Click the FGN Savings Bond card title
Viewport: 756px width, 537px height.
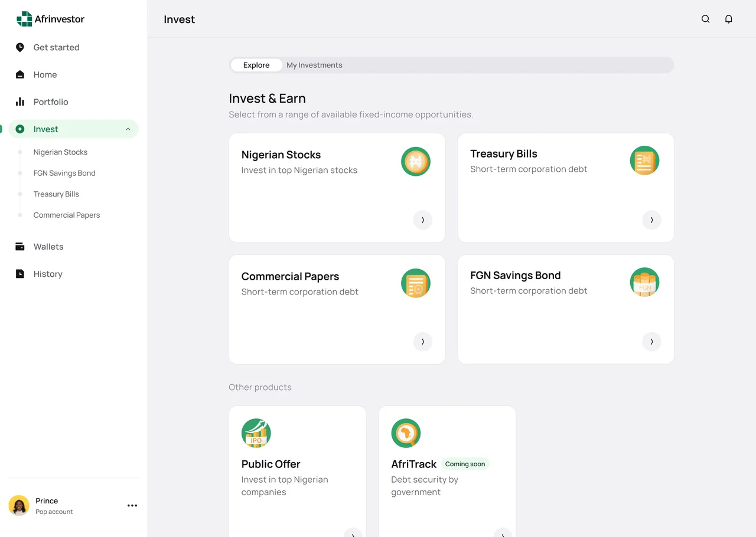516,275
